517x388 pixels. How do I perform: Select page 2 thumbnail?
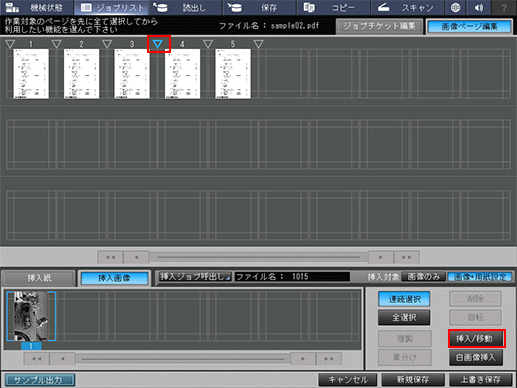coord(81,74)
